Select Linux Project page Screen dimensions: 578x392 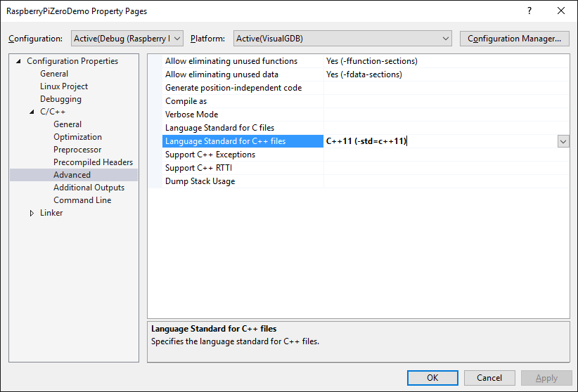[x=64, y=86]
